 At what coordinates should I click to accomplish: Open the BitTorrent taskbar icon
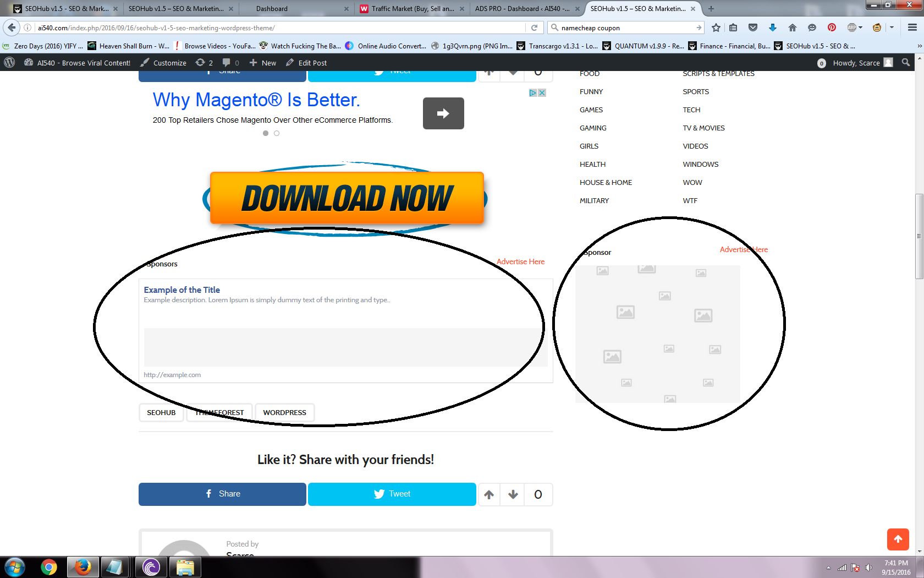pyautogui.click(x=151, y=567)
